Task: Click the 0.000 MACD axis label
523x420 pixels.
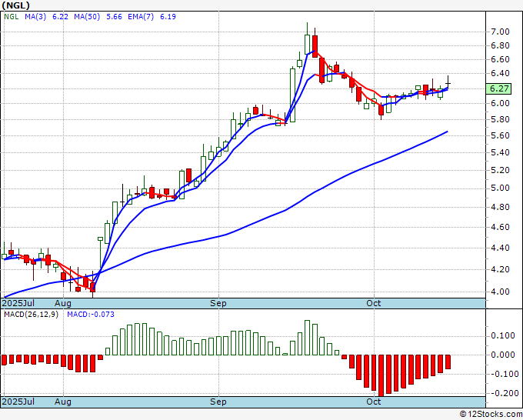Action: pos(503,355)
